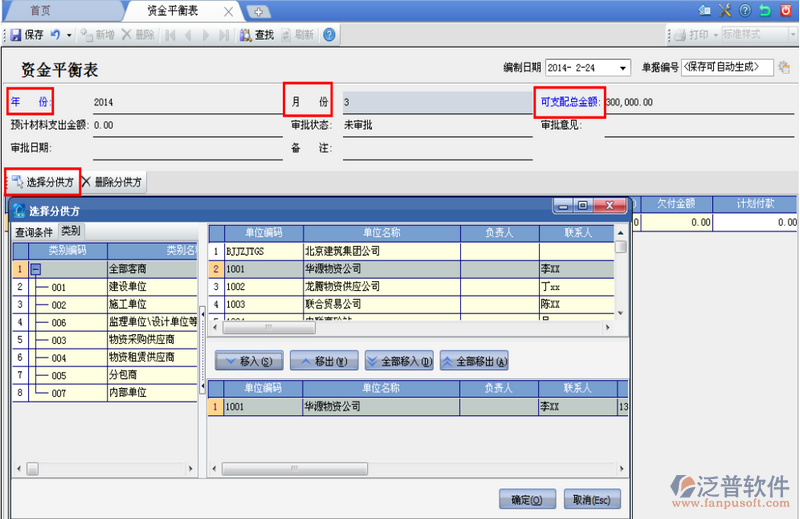Viewport: 800px width, 519px height.
Task: Click upper grid vertical scrollbar down arrow
Action: coord(620,313)
